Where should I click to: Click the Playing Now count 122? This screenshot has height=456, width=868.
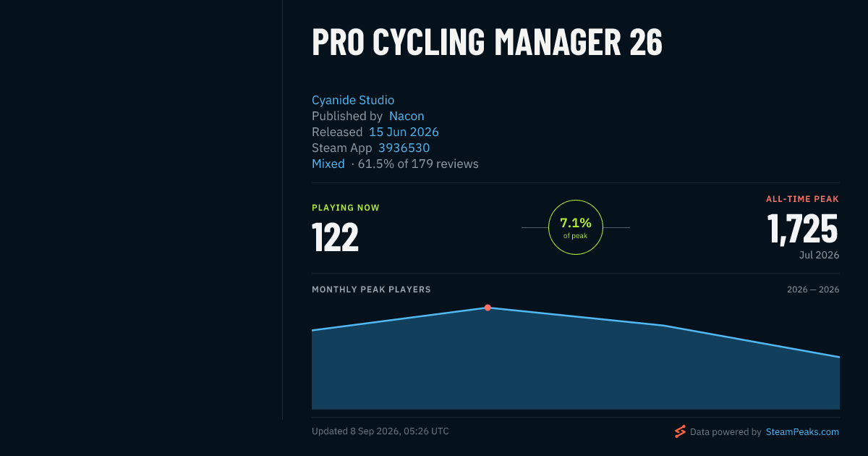click(x=335, y=237)
